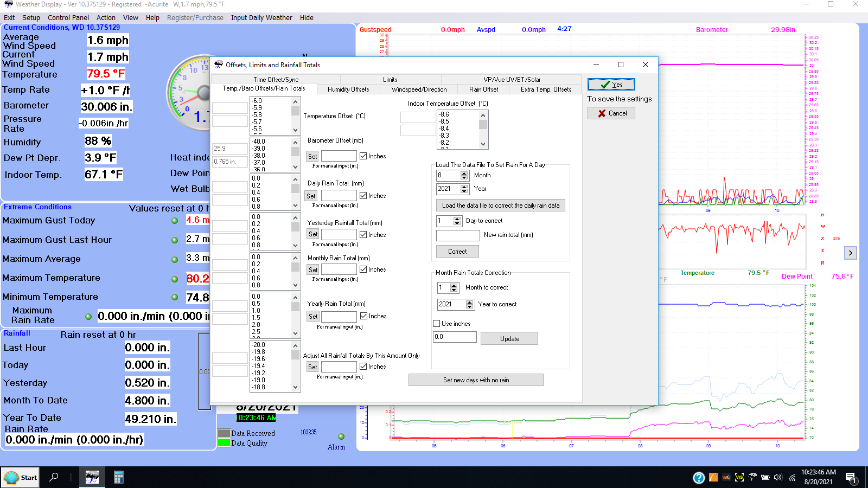The image size is (868, 488).
Task: Click the Update button
Action: [x=510, y=338]
